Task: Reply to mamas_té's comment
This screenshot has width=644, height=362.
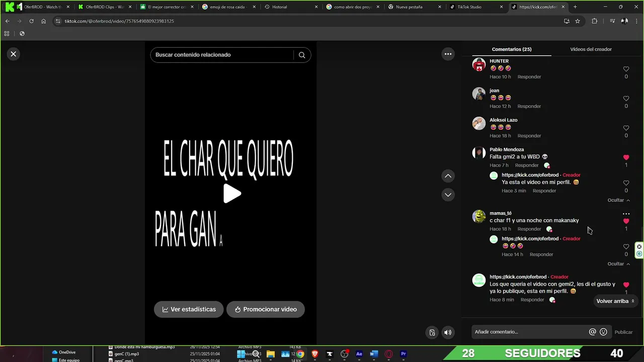Action: [529, 229]
